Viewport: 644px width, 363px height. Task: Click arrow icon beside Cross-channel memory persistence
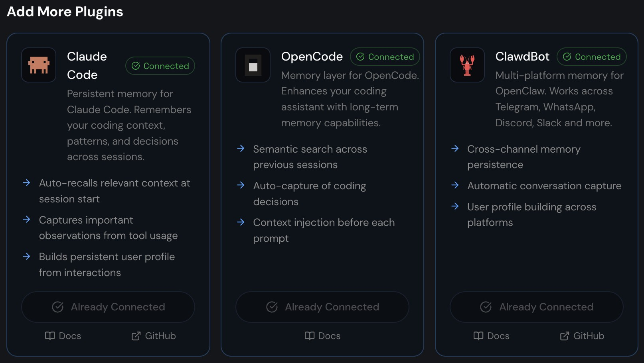point(455,149)
